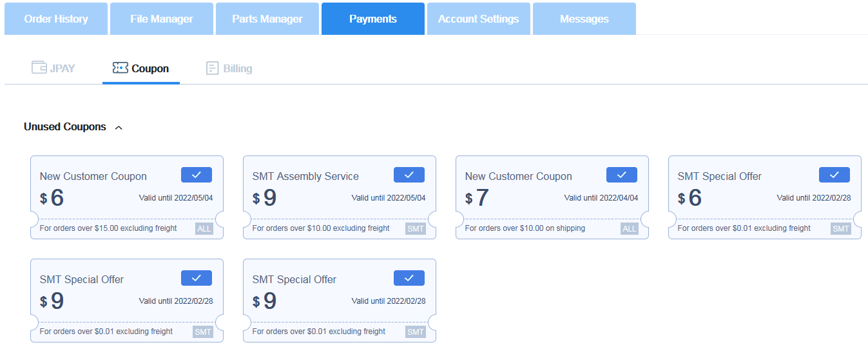Go to Account Settings tab
Image resolution: width=868 pixels, height=347 pixels.
click(478, 19)
